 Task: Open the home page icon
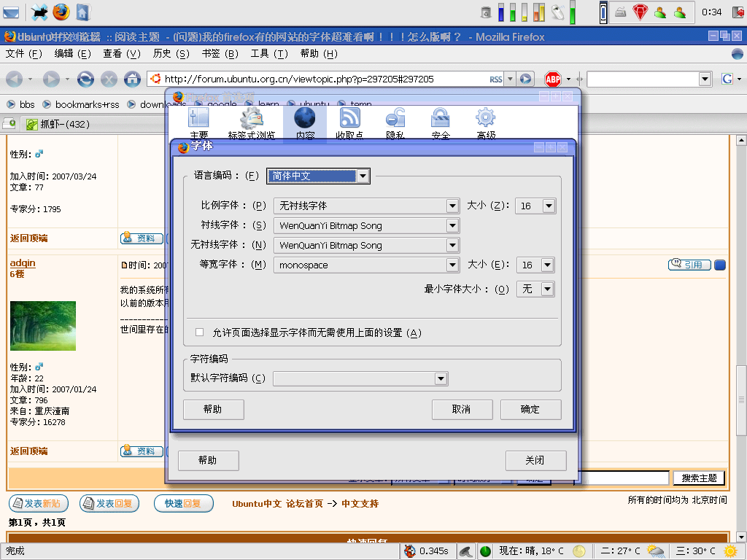click(x=133, y=79)
